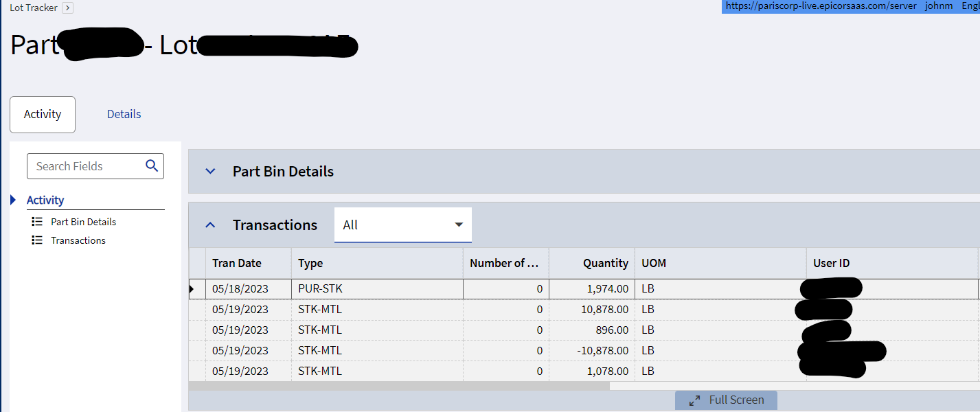Click the Transactions list icon in sidebar
The image size is (980, 412).
(37, 240)
